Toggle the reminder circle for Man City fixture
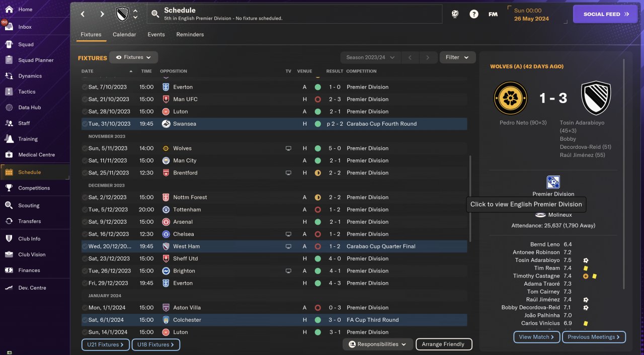 pyautogui.click(x=85, y=160)
